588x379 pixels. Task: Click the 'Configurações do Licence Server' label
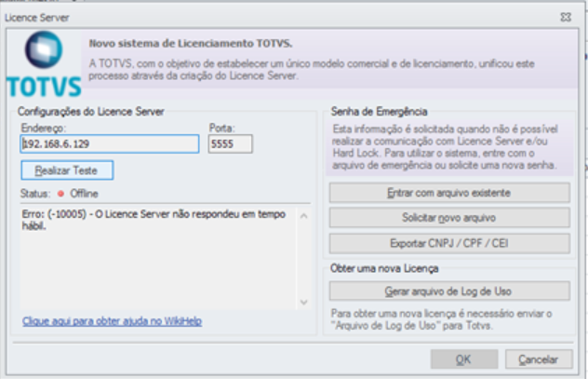point(91,112)
